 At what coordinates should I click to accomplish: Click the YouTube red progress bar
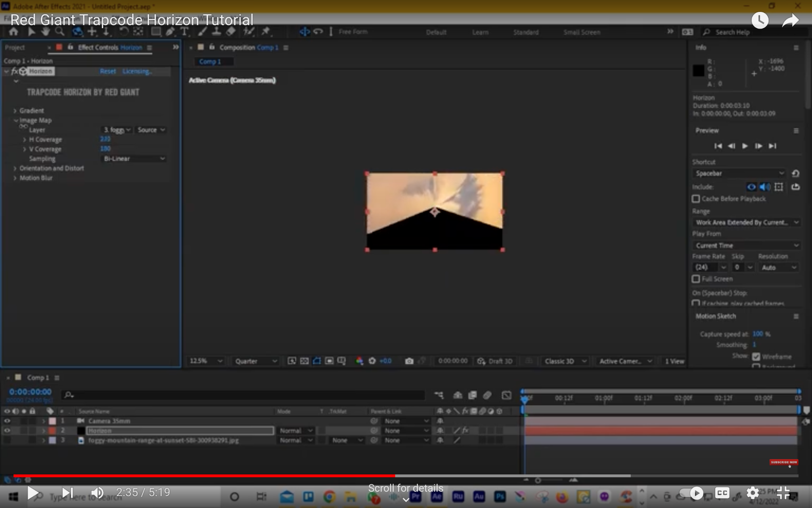tap(204, 475)
